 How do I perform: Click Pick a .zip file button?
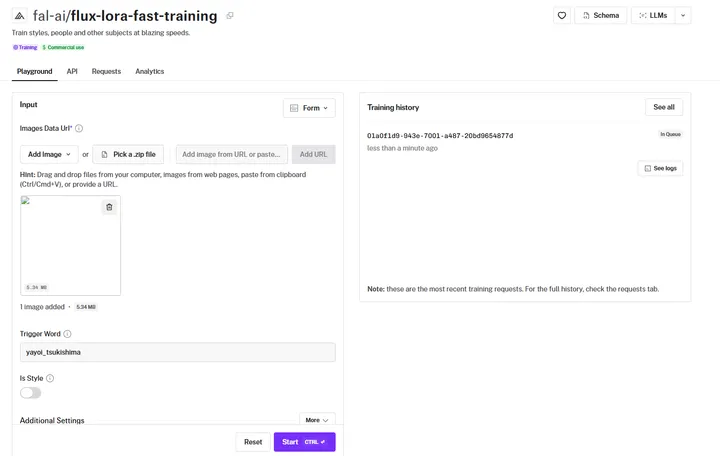point(128,154)
